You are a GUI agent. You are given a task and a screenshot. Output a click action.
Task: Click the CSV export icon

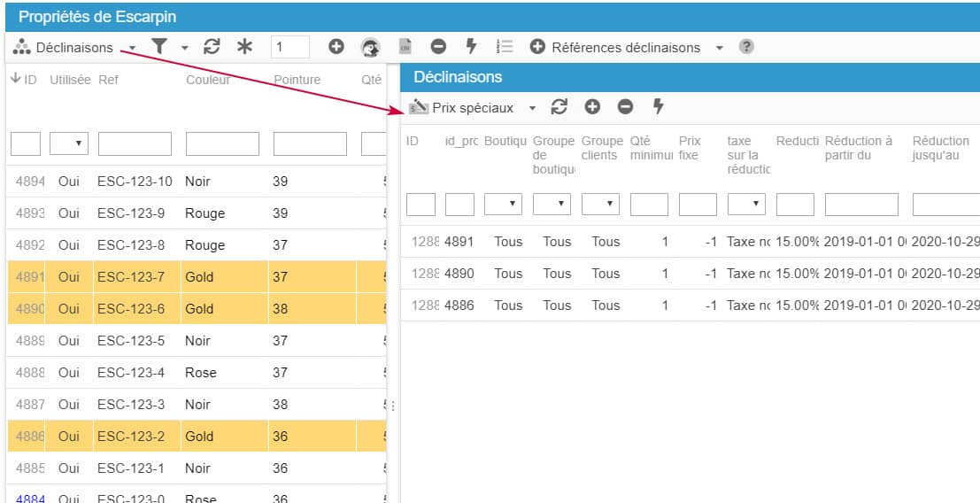point(405,47)
